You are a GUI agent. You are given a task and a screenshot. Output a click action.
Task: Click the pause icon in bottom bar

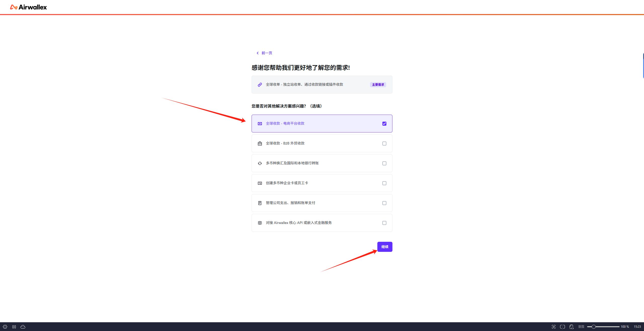(x=14, y=327)
